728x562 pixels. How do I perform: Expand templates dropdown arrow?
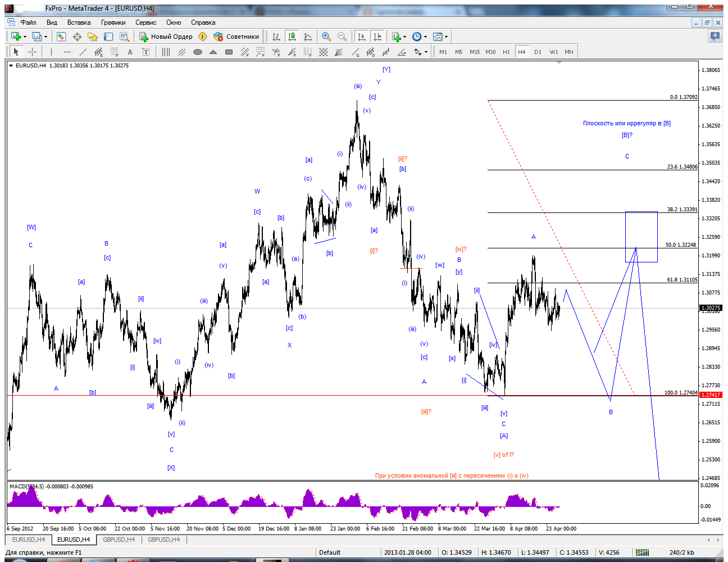[x=447, y=37]
